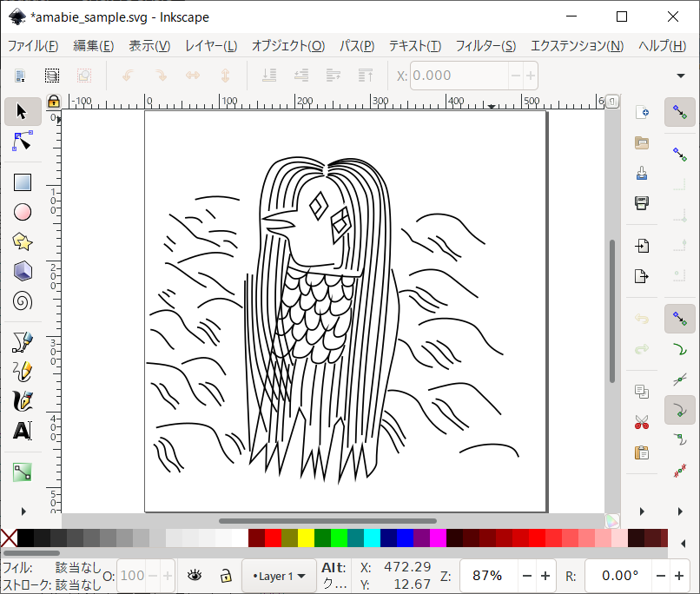Open the オブジェクト(O) menu

click(x=288, y=45)
